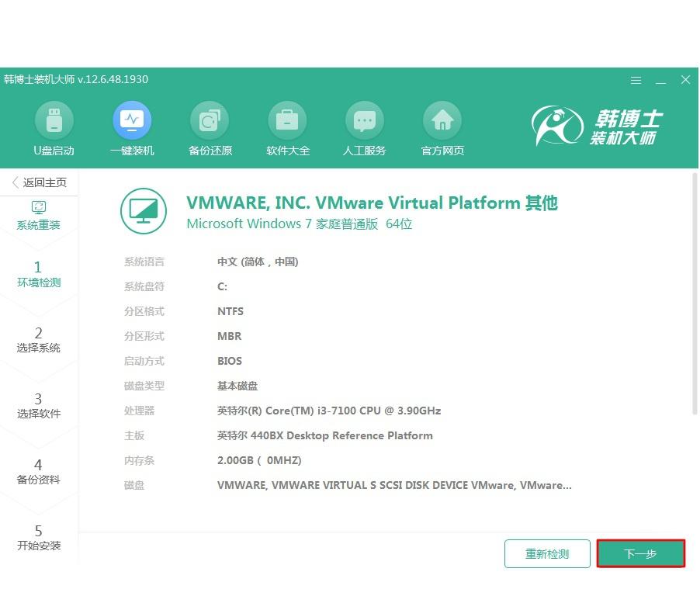
Task: Jump to step 5 开始安装
Action: pos(39,538)
